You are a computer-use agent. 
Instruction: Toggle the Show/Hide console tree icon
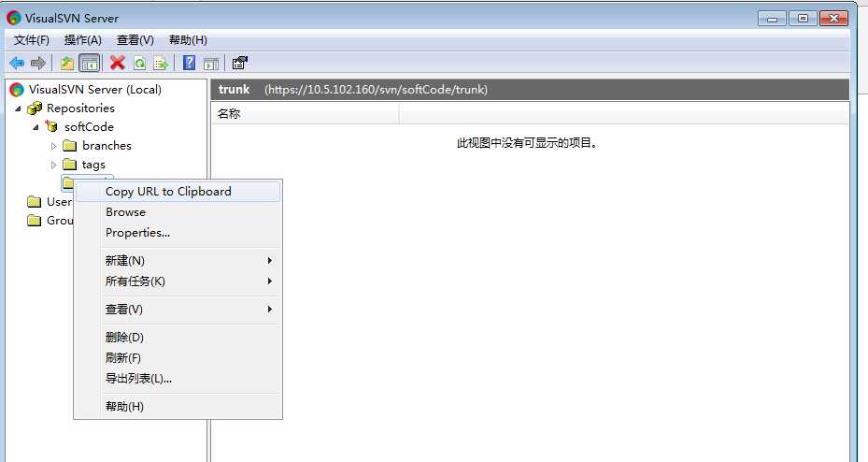(x=89, y=64)
